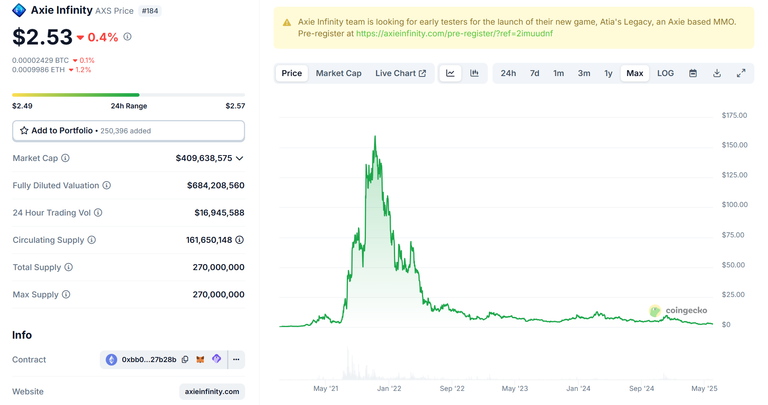Click the price chart peak near $150
This screenshot has width=768, height=405.
coord(375,138)
